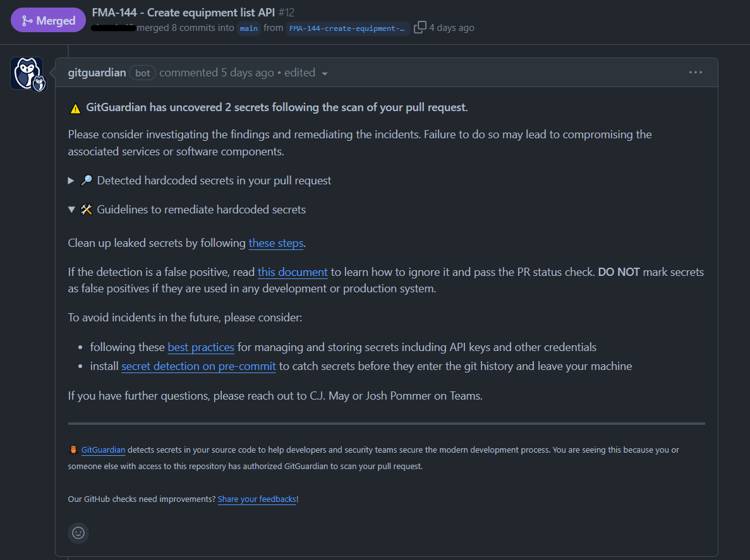Open the copy branch name icon
The width and height of the screenshot is (750, 560).
[419, 27]
